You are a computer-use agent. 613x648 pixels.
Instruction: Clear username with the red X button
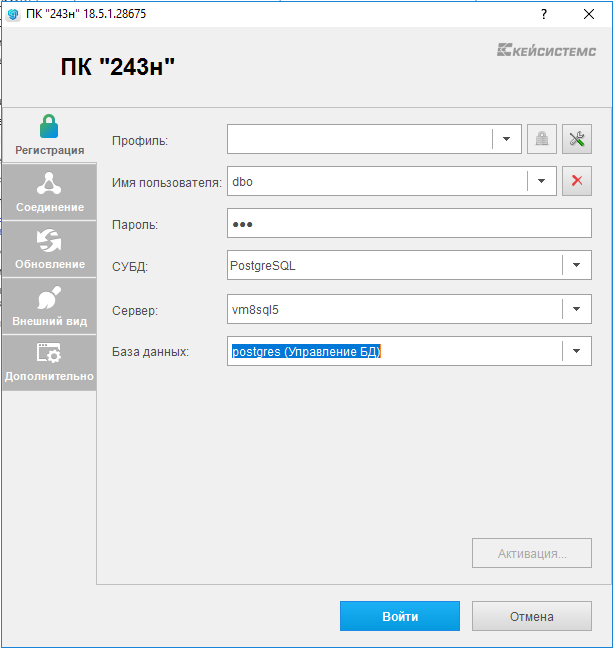tap(577, 181)
